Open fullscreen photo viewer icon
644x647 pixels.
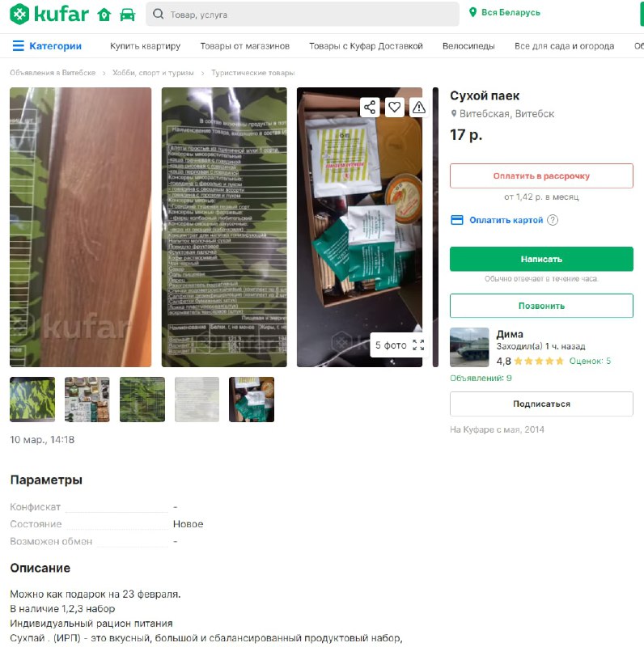(418, 345)
